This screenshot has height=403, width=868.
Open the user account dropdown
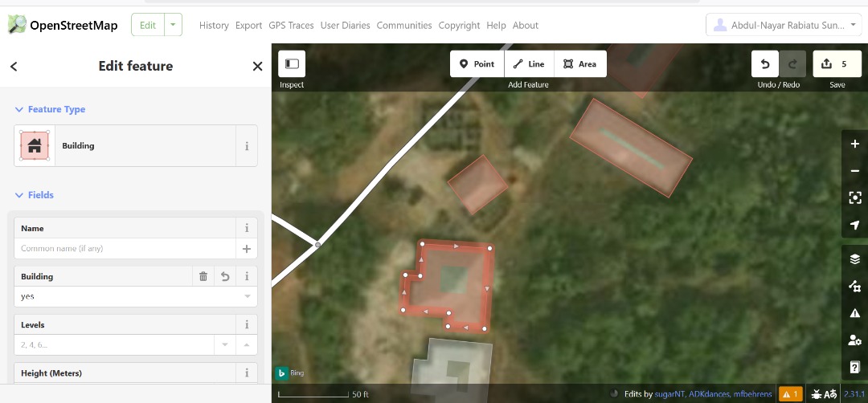click(x=784, y=25)
